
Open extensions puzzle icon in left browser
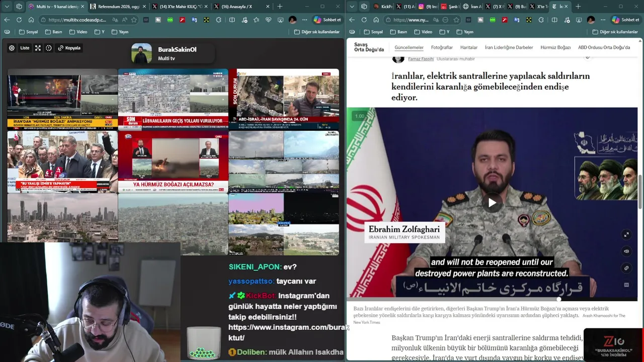point(218,20)
